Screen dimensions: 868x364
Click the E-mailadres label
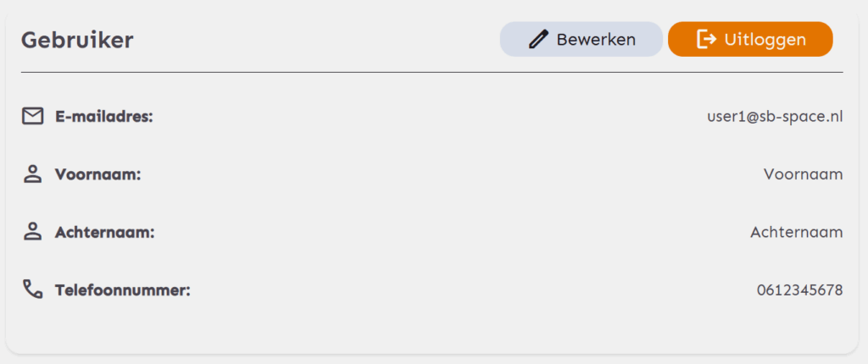[x=104, y=117]
